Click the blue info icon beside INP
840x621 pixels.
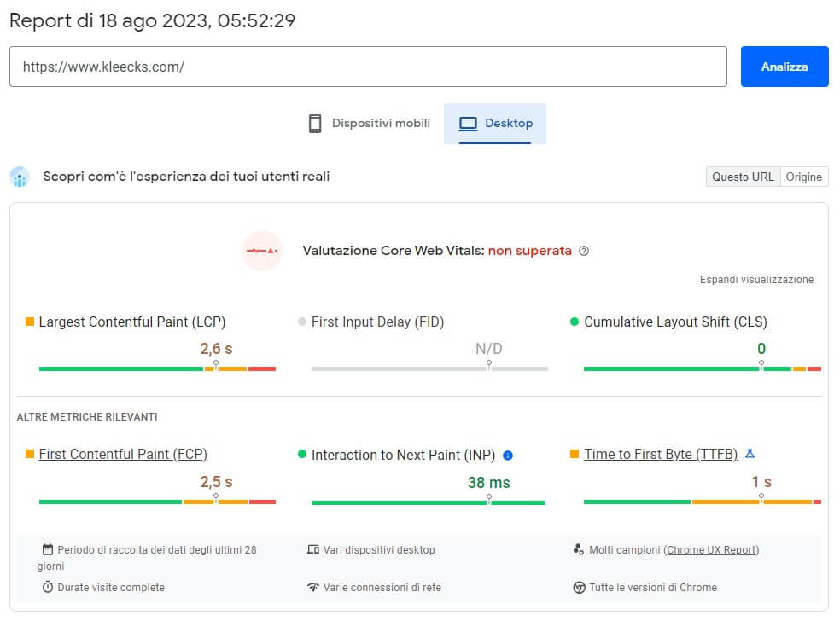[508, 456]
